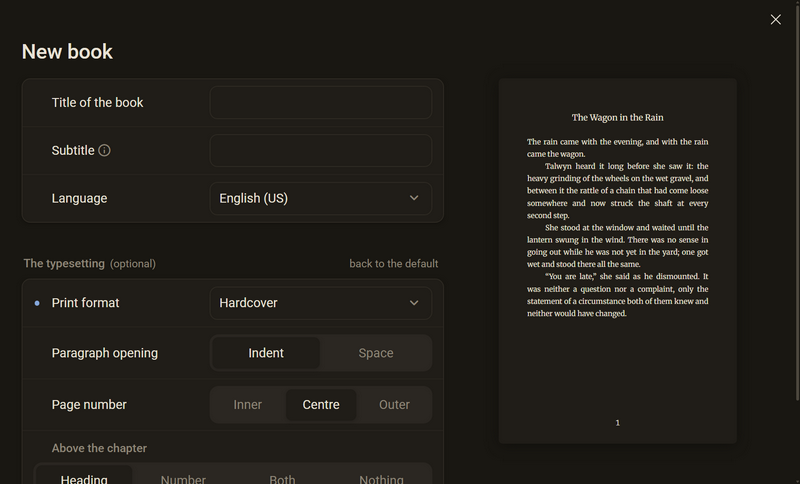Set page number to Outer
Image resolution: width=800 pixels, height=484 pixels.
click(x=394, y=404)
